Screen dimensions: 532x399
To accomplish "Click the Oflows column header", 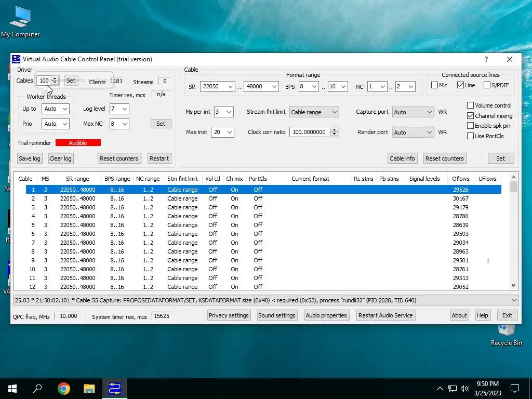I will click(460, 179).
